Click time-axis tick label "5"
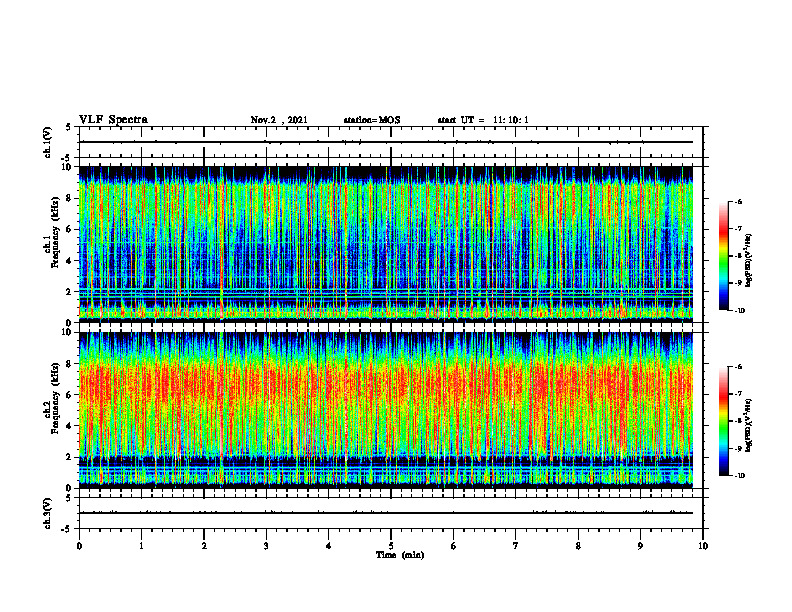Image resolution: width=792 pixels, height=612 pixels. (391, 546)
